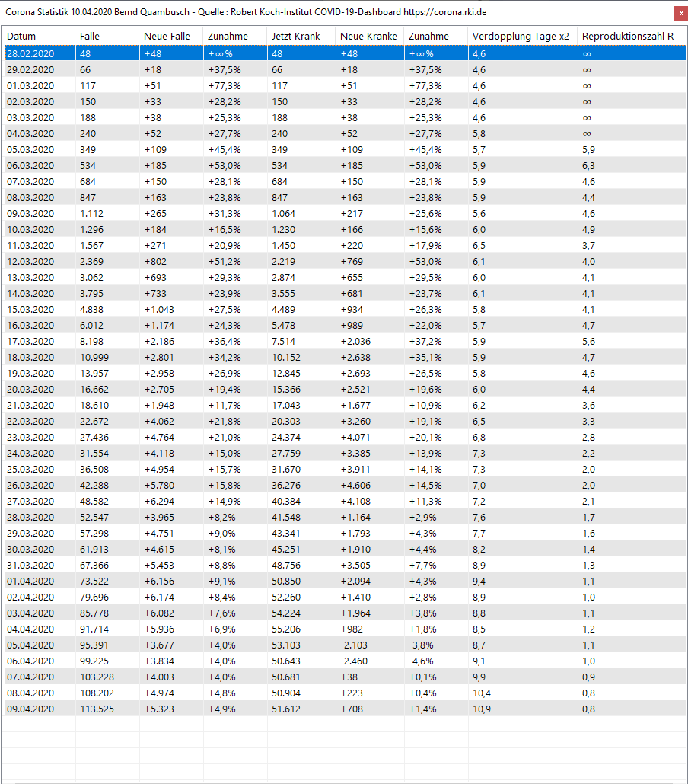Click date cell 02.04.2020

pyautogui.click(x=30, y=598)
